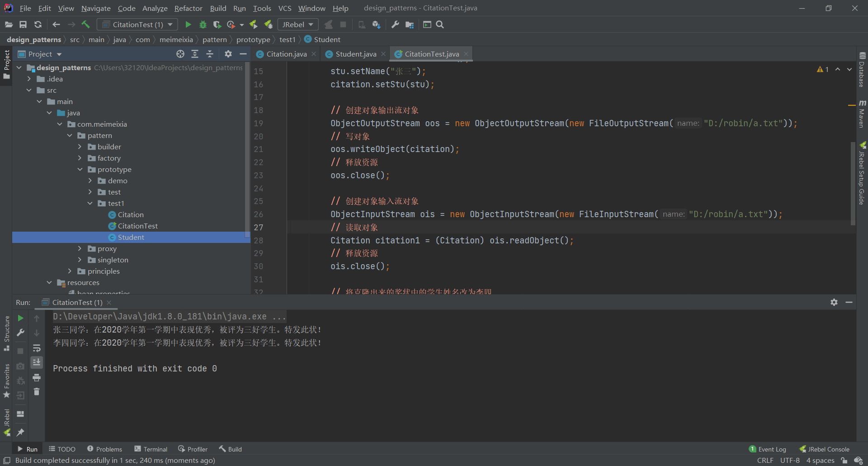Open the Project view dropdown
The height and width of the screenshot is (466, 868).
(40, 54)
